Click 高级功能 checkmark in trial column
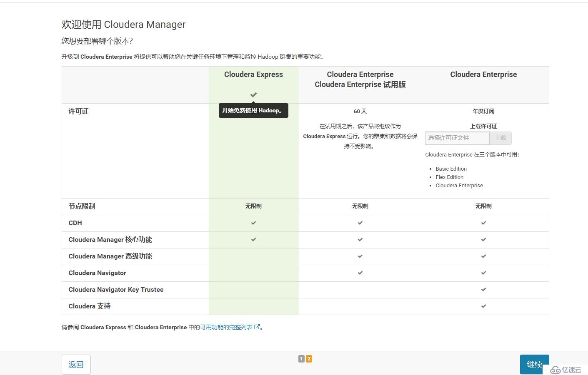This screenshot has width=588, height=375. 360,256
